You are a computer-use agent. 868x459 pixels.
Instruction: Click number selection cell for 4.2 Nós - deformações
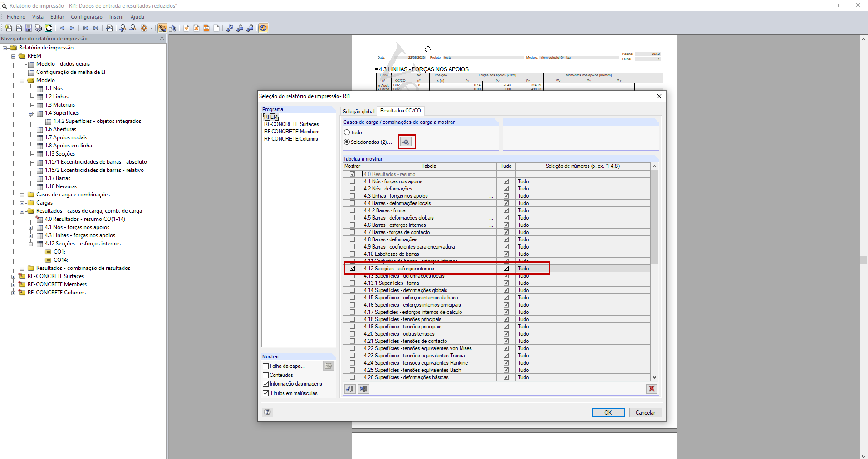tap(583, 189)
